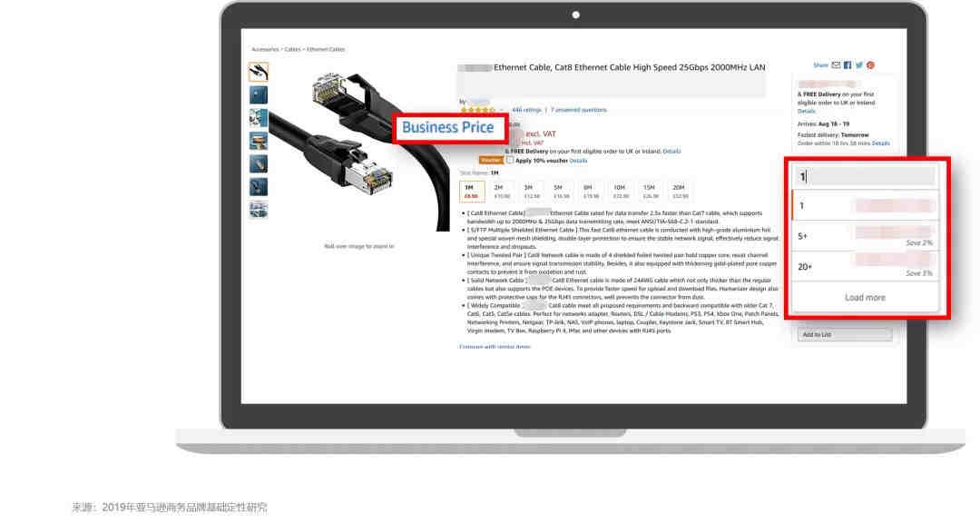This screenshot has height=524, width=980.
Task: Select the 20+ quantity pricing tier
Action: [x=865, y=267]
